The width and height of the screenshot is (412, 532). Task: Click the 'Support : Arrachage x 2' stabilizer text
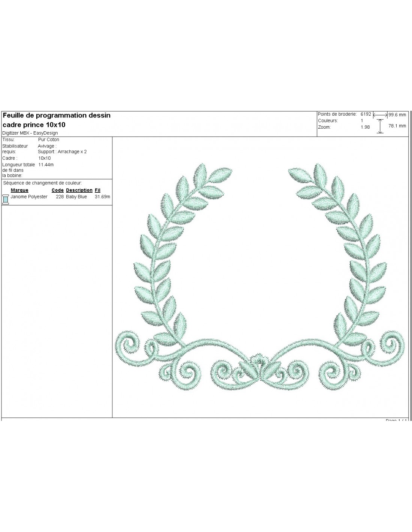(62, 152)
